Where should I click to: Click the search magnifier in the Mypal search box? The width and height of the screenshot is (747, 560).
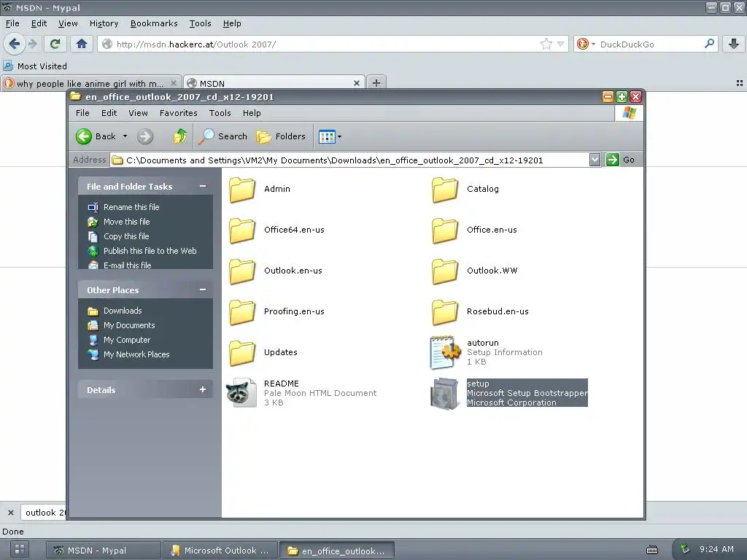pos(709,44)
